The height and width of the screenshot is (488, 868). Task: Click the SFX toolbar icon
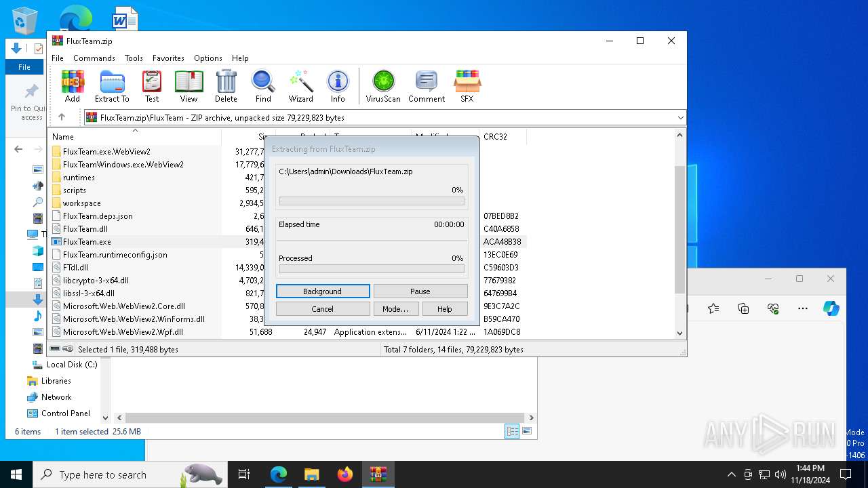coord(467,86)
